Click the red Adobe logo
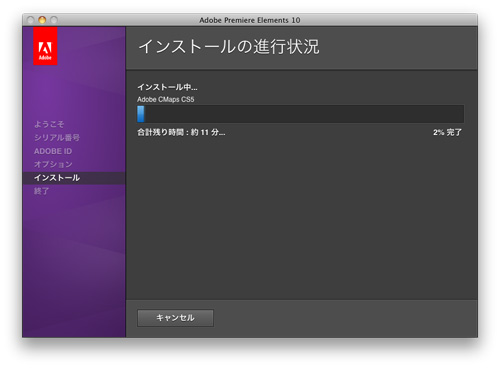 click(x=45, y=46)
